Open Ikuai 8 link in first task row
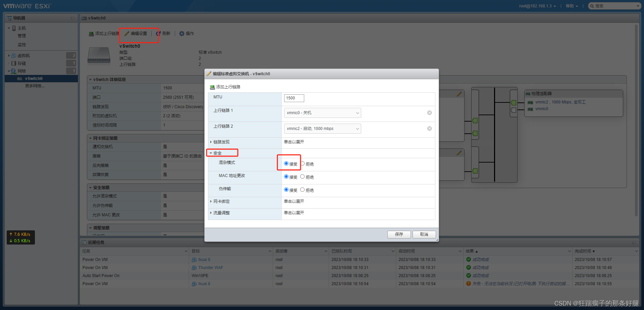This screenshot has height=310, width=644. tap(204, 260)
